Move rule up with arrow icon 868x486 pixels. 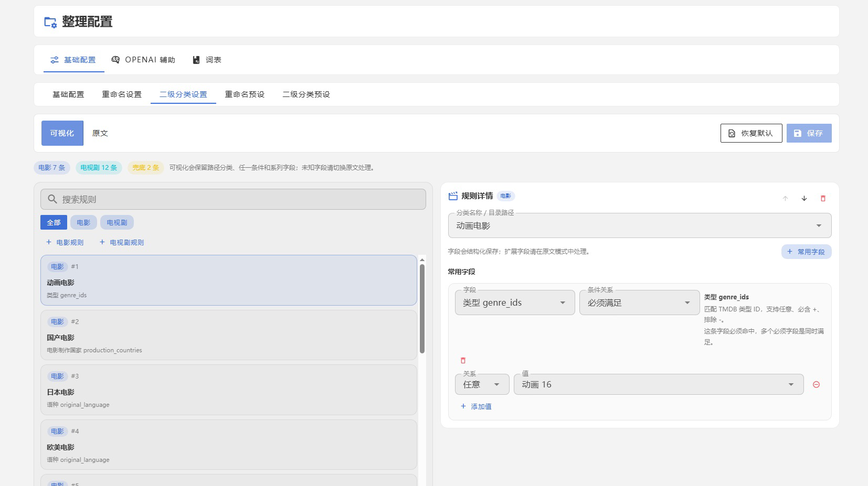pyautogui.click(x=785, y=198)
